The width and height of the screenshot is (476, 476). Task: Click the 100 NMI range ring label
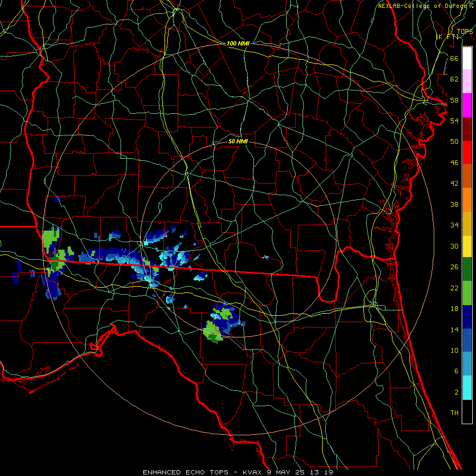tap(238, 43)
